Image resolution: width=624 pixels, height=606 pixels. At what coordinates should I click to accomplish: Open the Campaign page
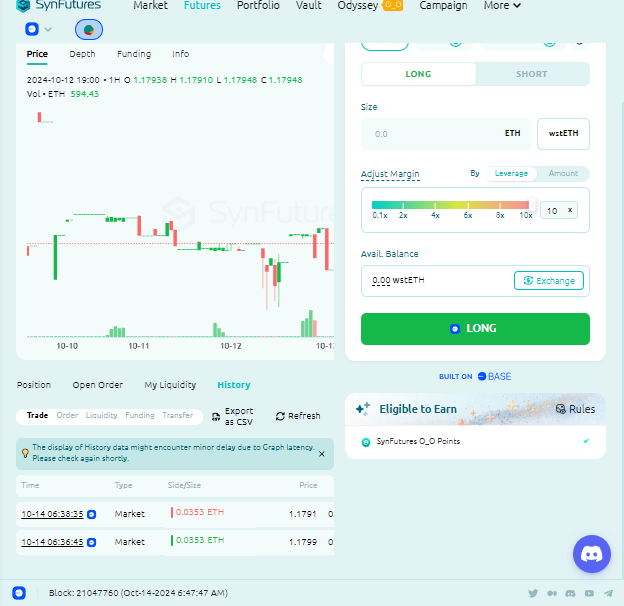point(443,6)
